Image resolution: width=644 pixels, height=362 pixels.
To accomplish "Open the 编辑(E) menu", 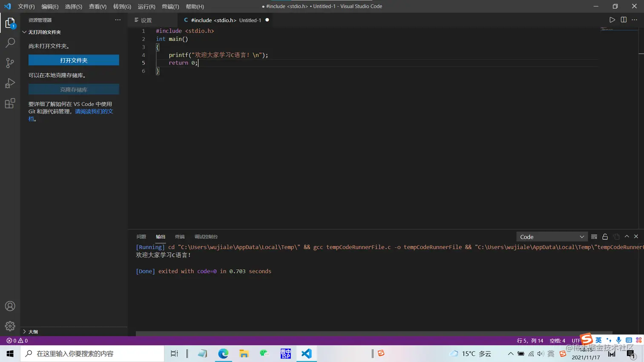I will [x=50, y=6].
